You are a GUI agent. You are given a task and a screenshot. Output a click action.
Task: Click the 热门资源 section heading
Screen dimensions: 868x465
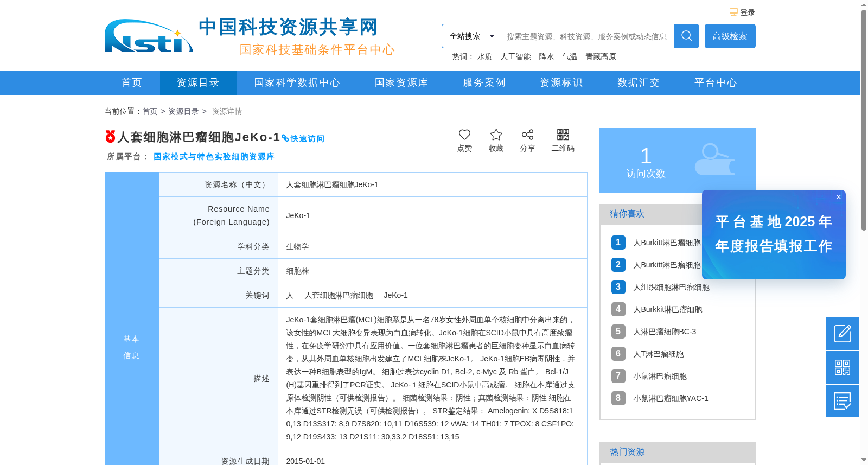tap(627, 452)
